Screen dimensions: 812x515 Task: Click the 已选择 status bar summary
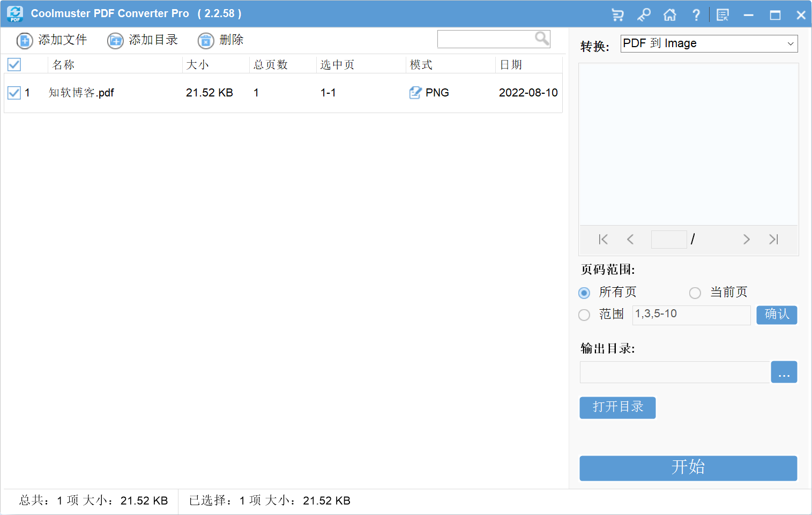tap(270, 501)
